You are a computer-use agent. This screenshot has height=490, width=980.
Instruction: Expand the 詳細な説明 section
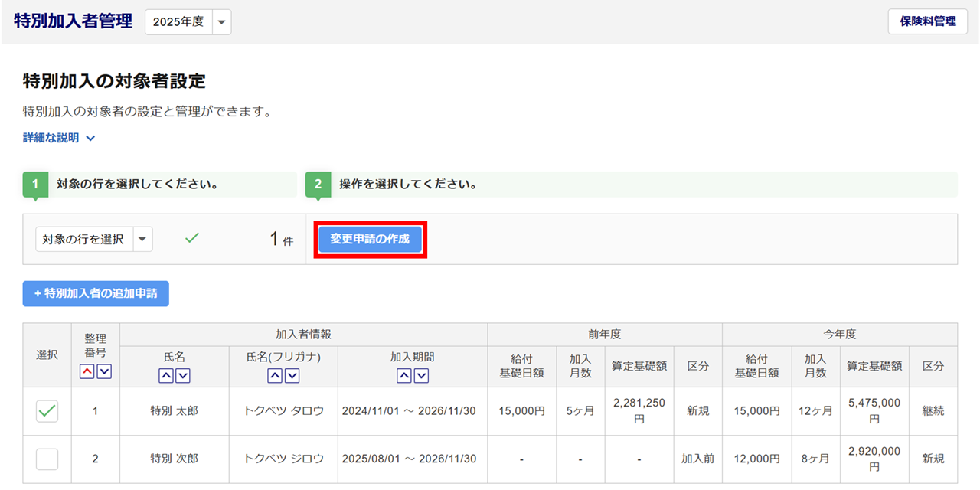[x=59, y=138]
